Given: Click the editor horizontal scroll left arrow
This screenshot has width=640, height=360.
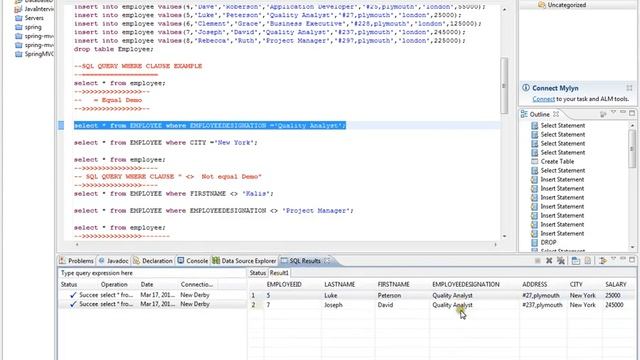Looking at the screenshot, I should [x=77, y=244].
